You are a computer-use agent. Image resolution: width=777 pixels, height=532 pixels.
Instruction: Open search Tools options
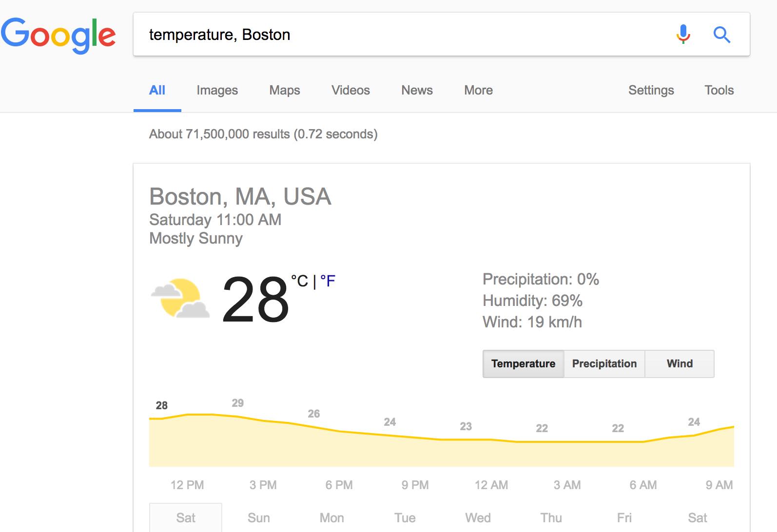pos(719,90)
